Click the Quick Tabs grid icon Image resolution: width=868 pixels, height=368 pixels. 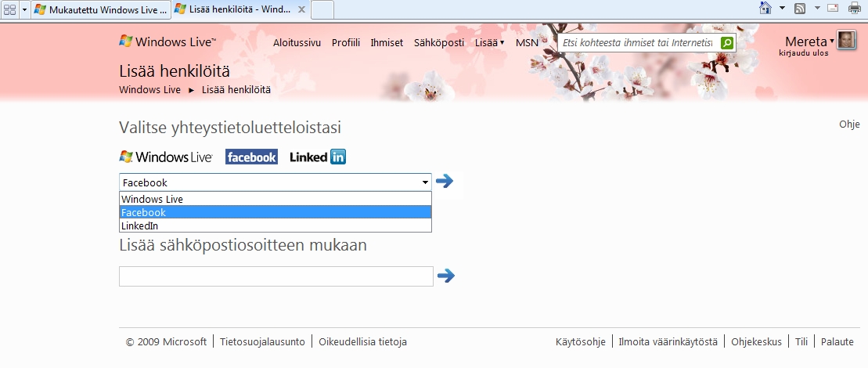(11, 9)
